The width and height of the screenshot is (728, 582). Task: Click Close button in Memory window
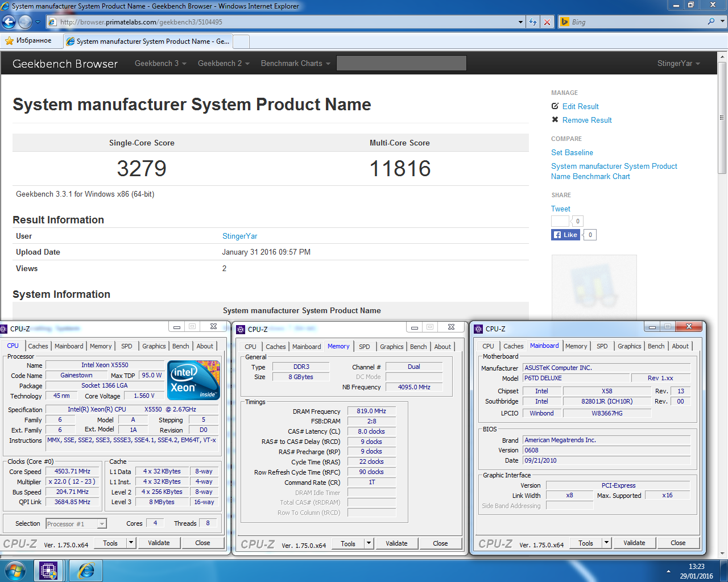tap(440, 543)
